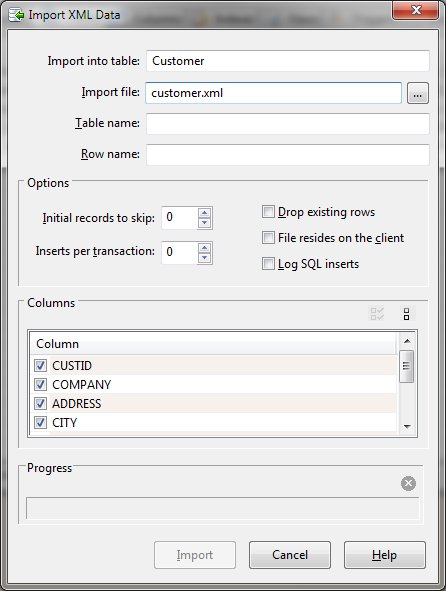The height and width of the screenshot is (591, 446).
Task: Click the browse button next to Import file
Action: click(x=418, y=93)
